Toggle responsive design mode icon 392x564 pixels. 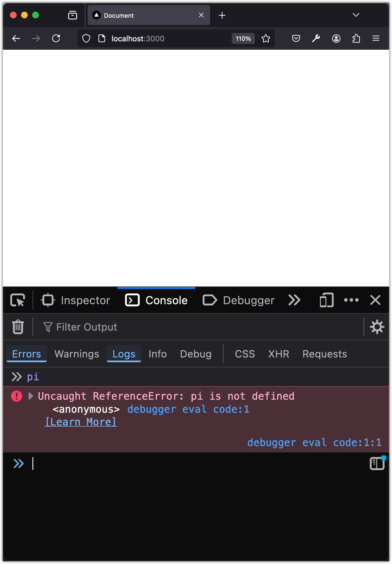(327, 300)
